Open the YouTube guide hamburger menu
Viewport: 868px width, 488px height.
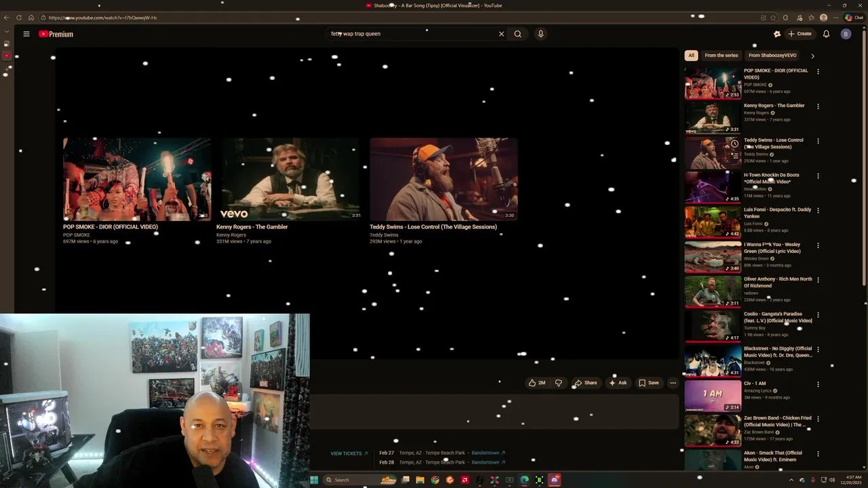coord(26,34)
